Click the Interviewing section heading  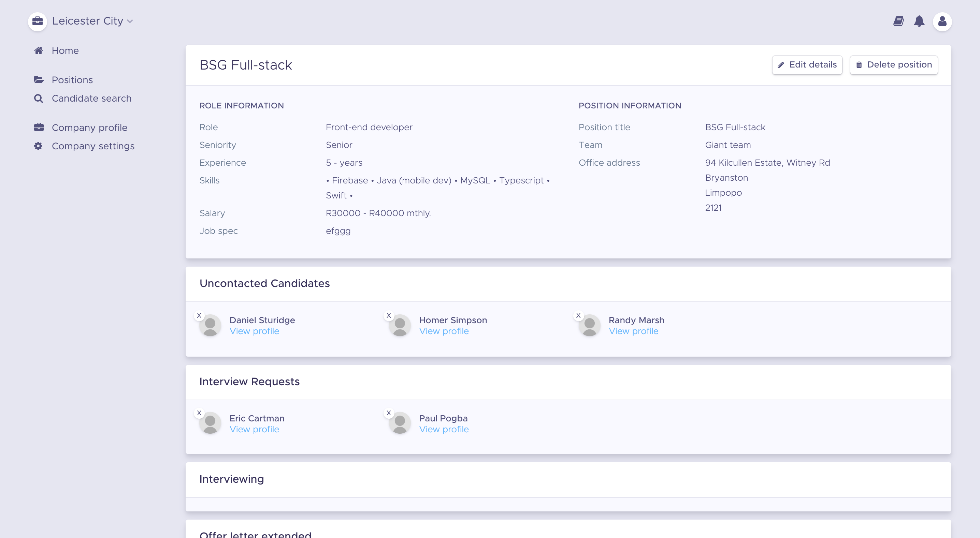(x=231, y=479)
